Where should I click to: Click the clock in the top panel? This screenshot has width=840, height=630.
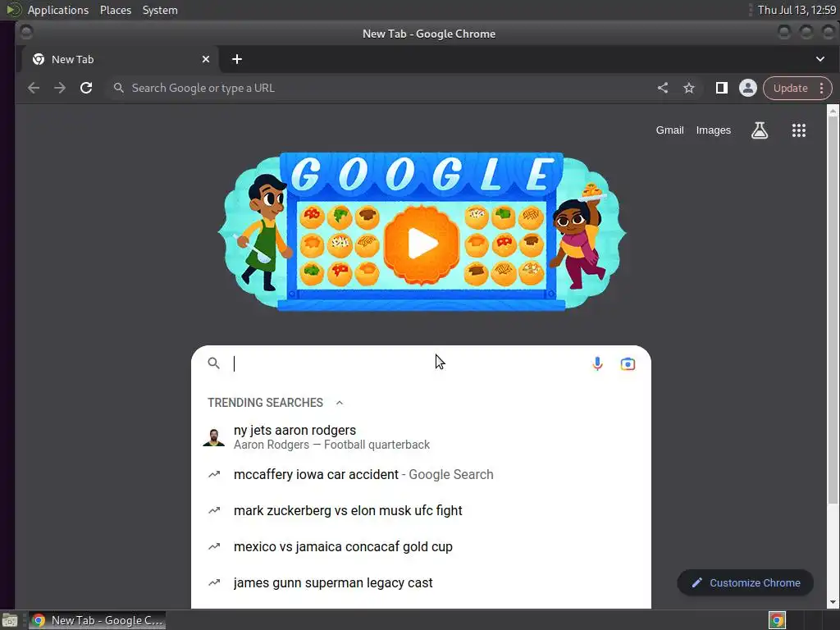[797, 10]
